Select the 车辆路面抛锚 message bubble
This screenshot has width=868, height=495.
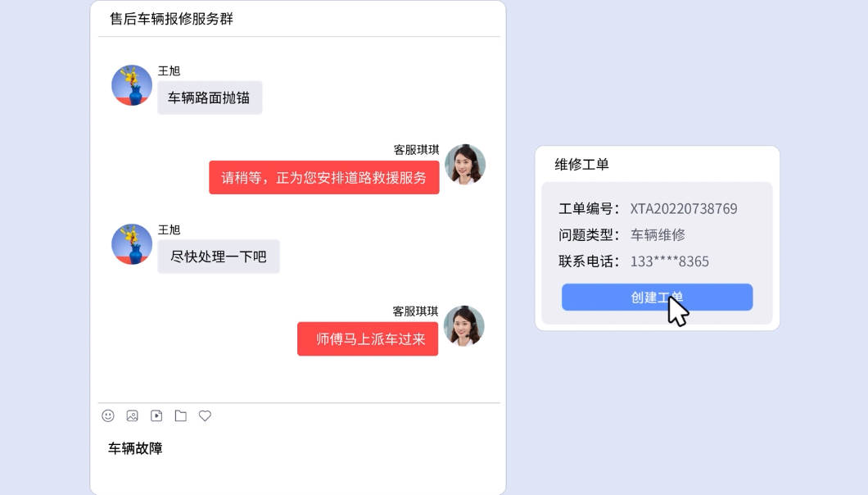pyautogui.click(x=210, y=98)
